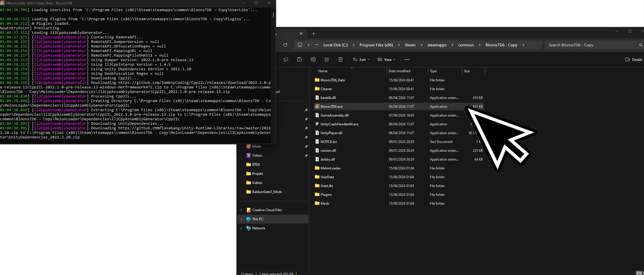The width and height of the screenshot is (644, 275).
Task: Click the Share icon in the toolbar
Action: [327, 59]
